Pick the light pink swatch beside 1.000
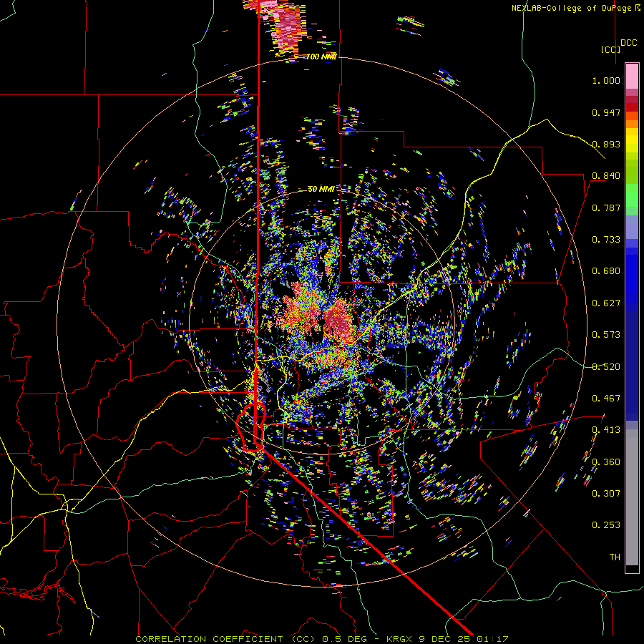 click(632, 77)
